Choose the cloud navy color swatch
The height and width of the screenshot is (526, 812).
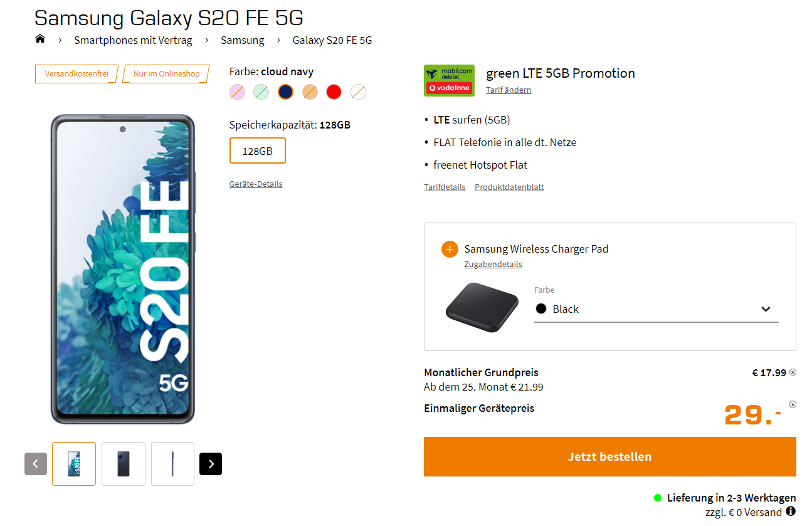(285, 92)
